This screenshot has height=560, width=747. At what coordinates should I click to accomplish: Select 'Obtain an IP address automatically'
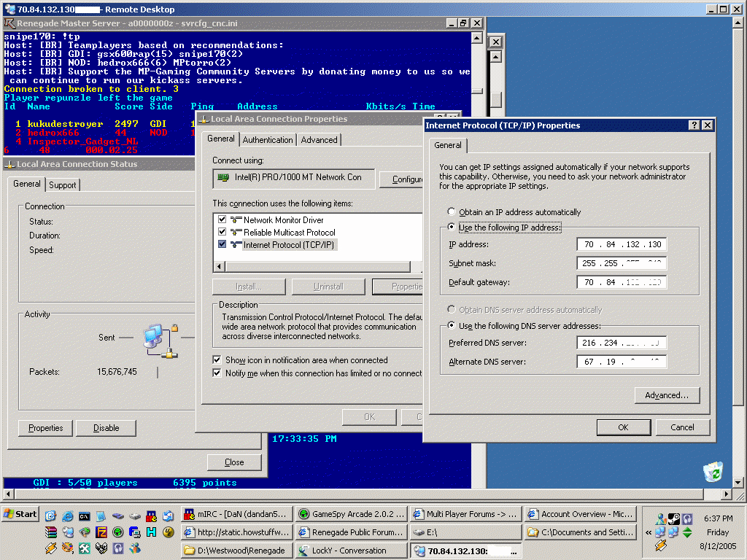[x=452, y=212]
